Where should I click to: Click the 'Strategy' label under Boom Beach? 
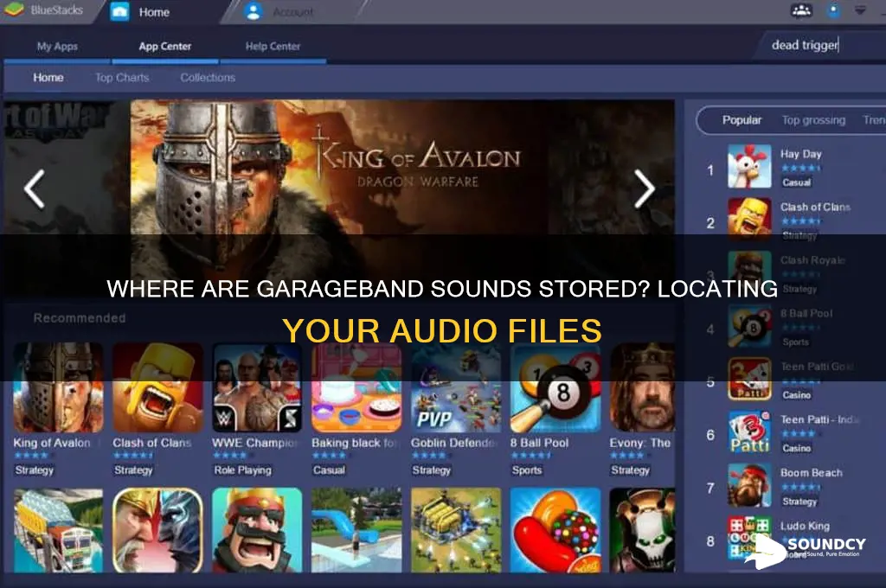799,502
